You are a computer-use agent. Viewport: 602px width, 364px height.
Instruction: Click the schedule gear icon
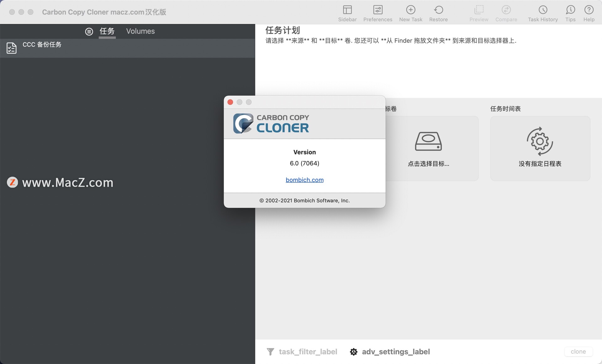[540, 141]
